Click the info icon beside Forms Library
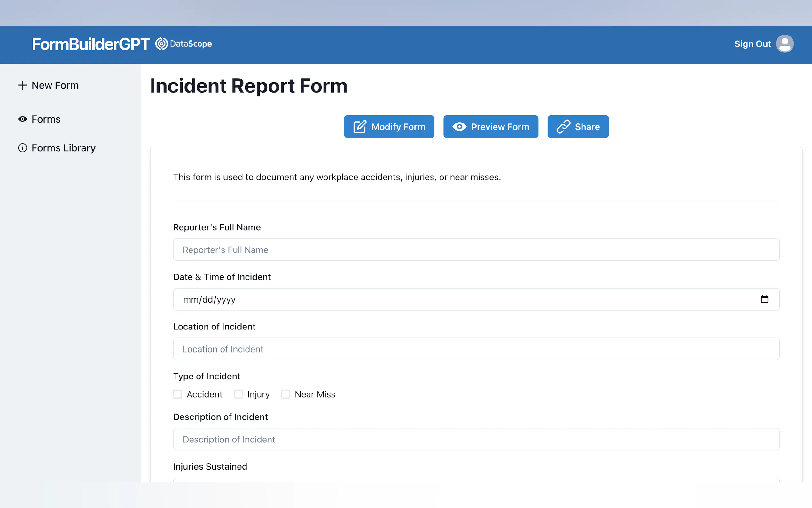This screenshot has width=812, height=508. coord(22,148)
